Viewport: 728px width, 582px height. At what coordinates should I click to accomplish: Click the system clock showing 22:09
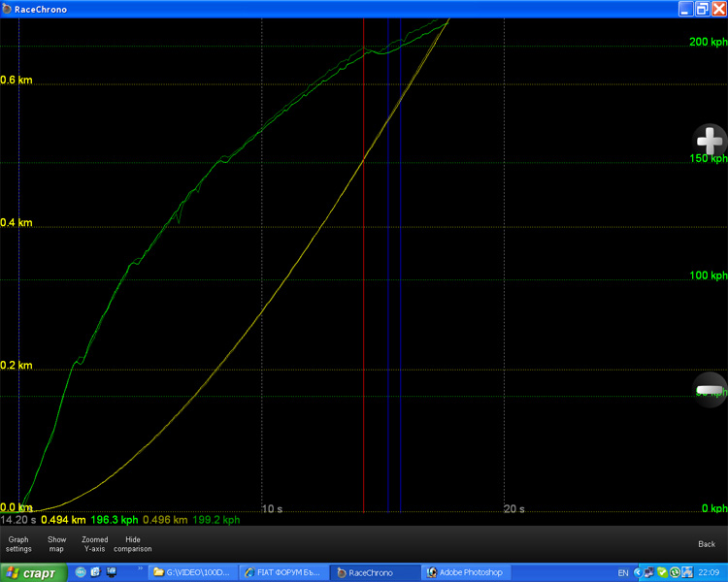pos(708,572)
